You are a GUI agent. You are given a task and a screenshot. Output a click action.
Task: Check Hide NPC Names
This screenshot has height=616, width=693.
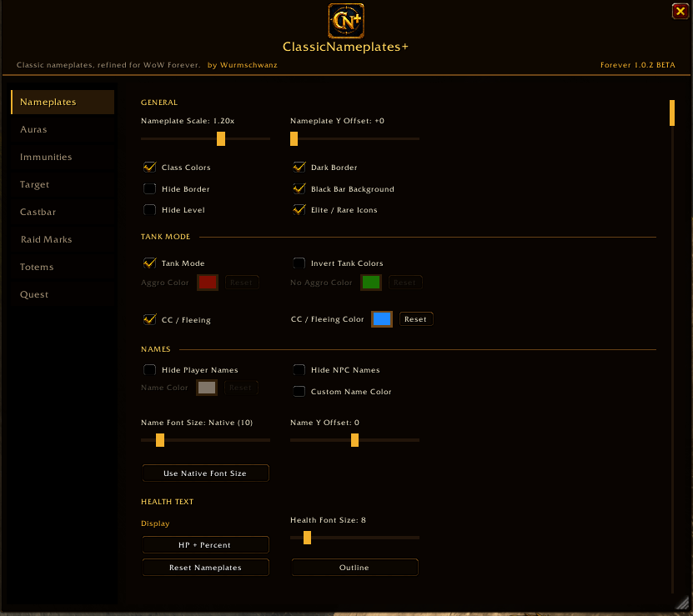point(299,370)
